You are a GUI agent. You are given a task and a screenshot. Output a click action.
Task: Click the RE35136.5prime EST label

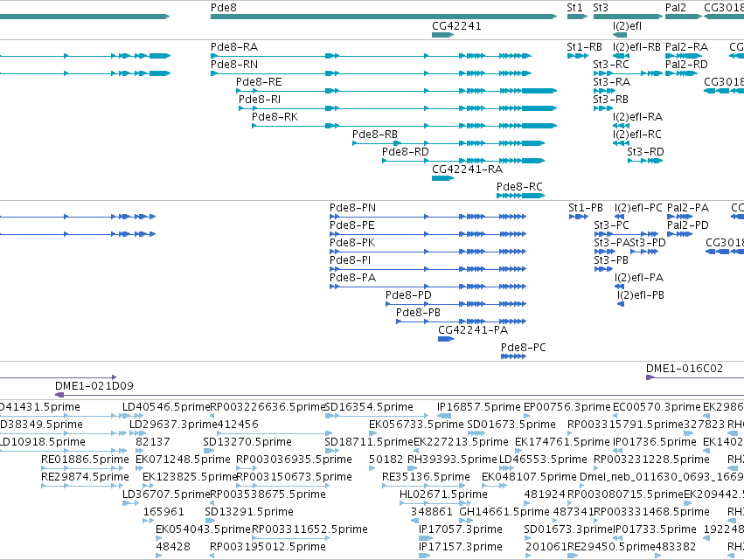pos(426,477)
